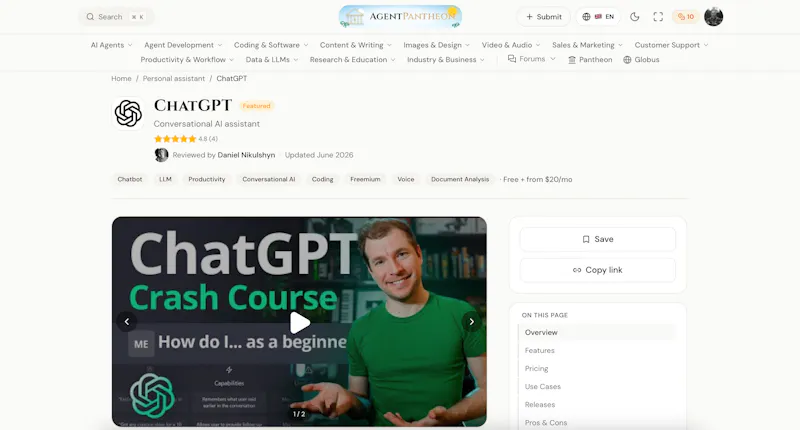Image resolution: width=800 pixels, height=430 pixels.
Task: Click the ChatGPT logo icon
Action: (128, 113)
